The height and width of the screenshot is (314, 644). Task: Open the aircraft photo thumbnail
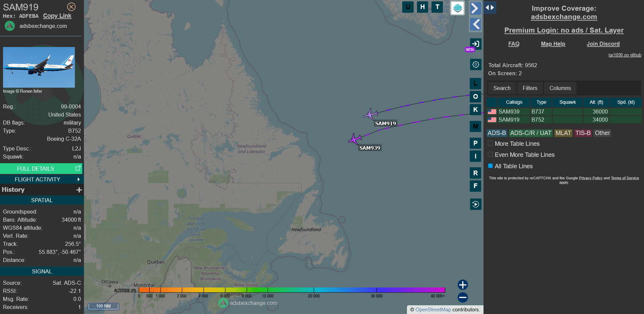point(39,67)
